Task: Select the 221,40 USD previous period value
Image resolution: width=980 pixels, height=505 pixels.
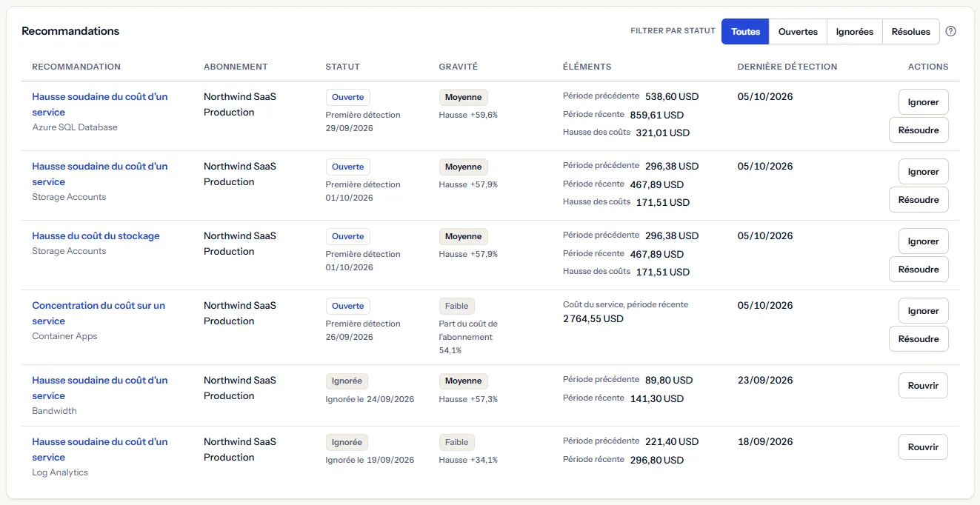Action: 672,442
